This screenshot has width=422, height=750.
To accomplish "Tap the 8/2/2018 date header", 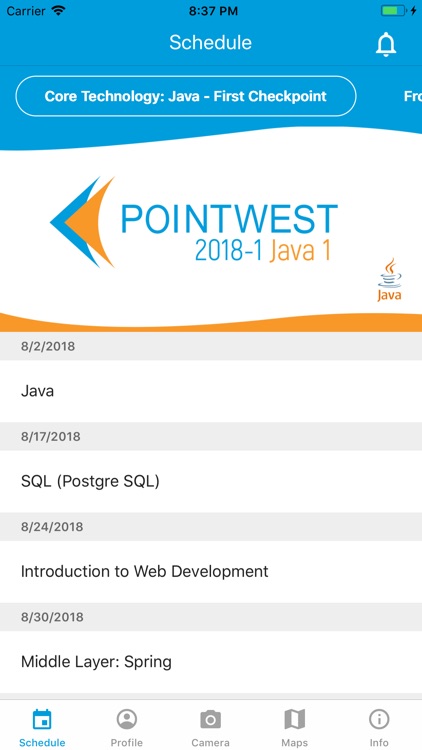I will [211, 346].
